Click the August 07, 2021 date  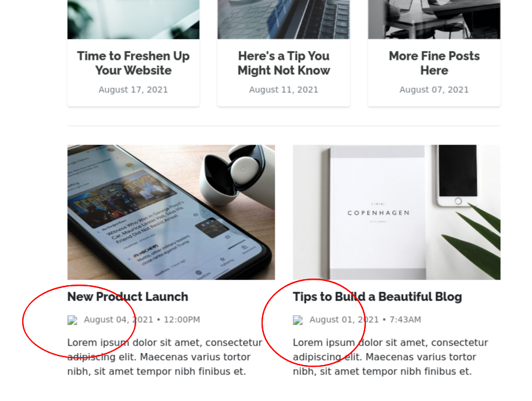pyautogui.click(x=434, y=89)
